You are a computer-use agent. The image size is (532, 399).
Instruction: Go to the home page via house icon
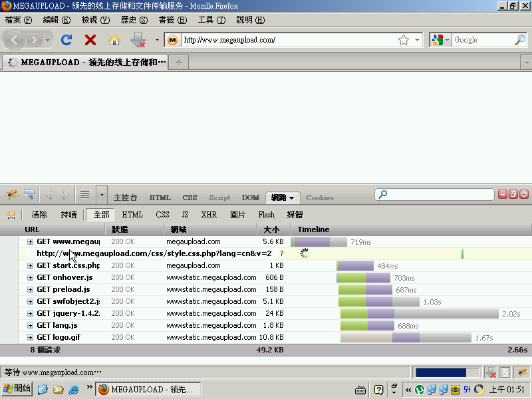click(114, 40)
